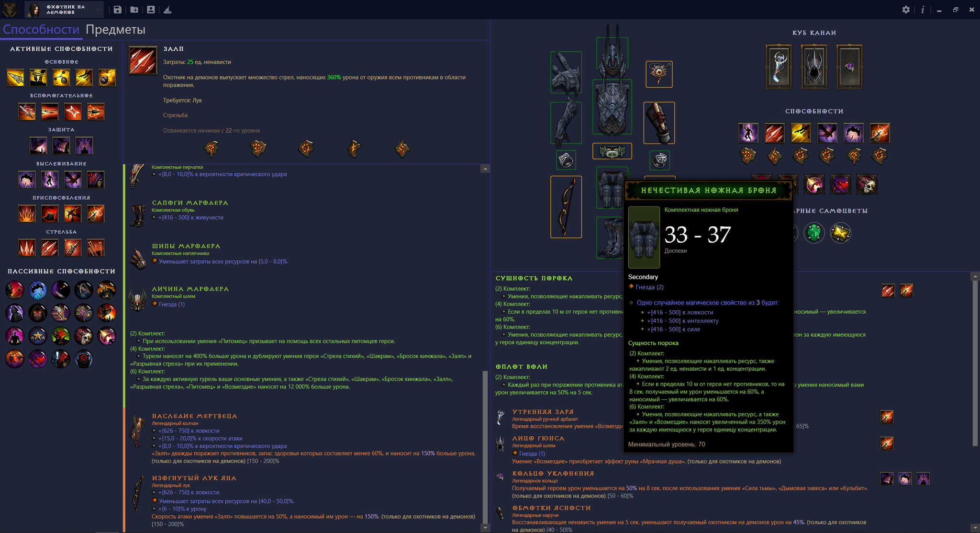Switch to the Предметы tab

[115, 30]
